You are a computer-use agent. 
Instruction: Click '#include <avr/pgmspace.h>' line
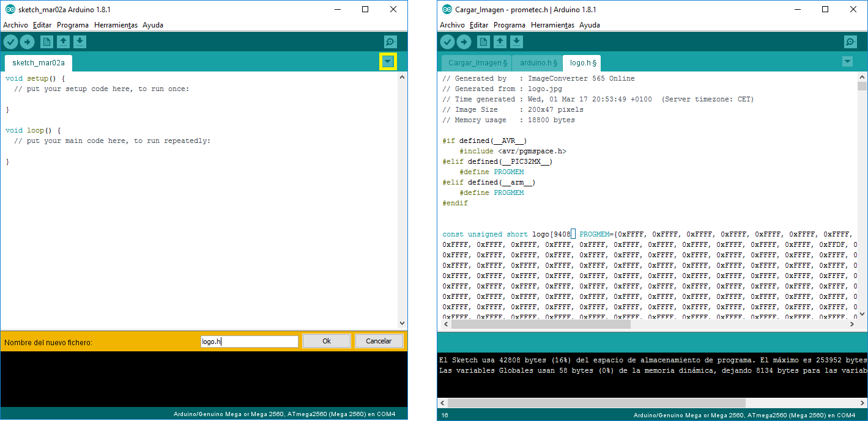click(513, 151)
